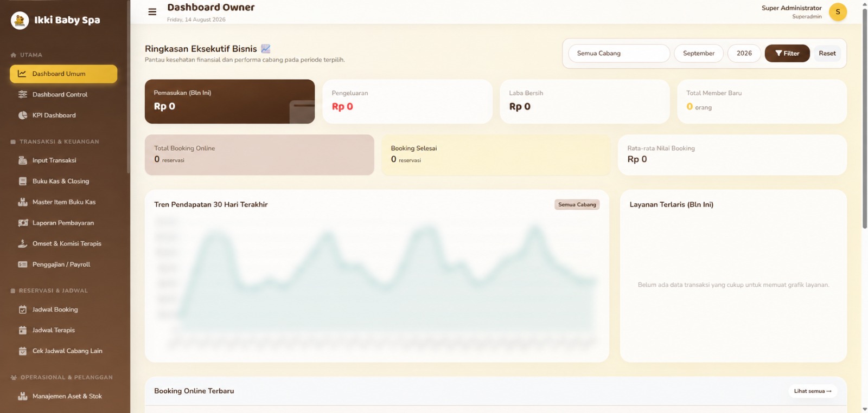Viewport: 868px width, 413px height.
Task: Open the 2026 year dropdown
Action: pyautogui.click(x=744, y=53)
